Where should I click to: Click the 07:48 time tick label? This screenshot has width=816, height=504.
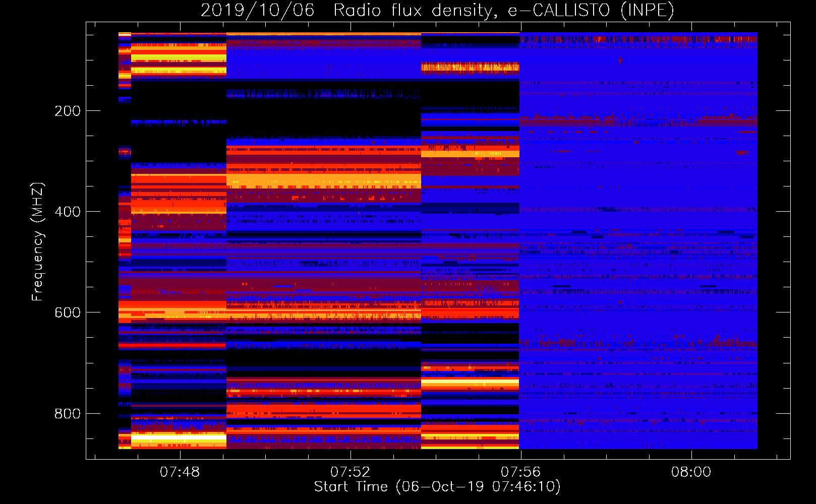(180, 472)
